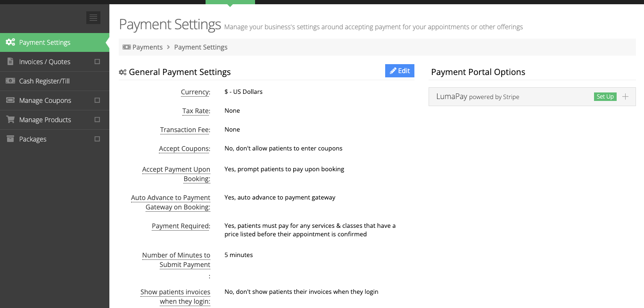Click the Cash Register/Till icon
The width and height of the screenshot is (644, 308).
tap(10, 81)
